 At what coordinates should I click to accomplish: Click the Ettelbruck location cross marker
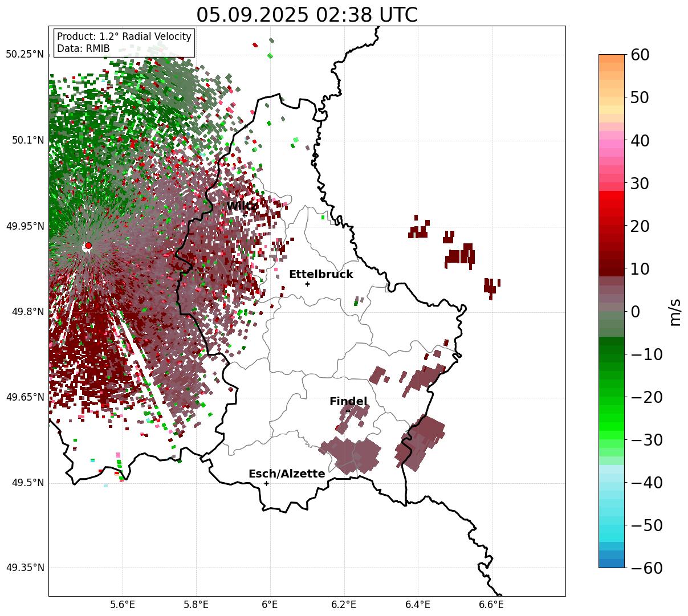point(307,284)
